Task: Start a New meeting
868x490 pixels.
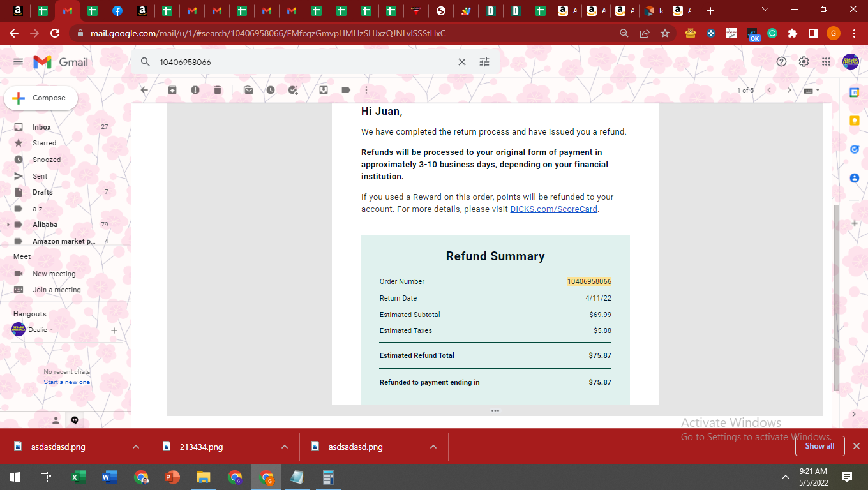Action: (54, 274)
